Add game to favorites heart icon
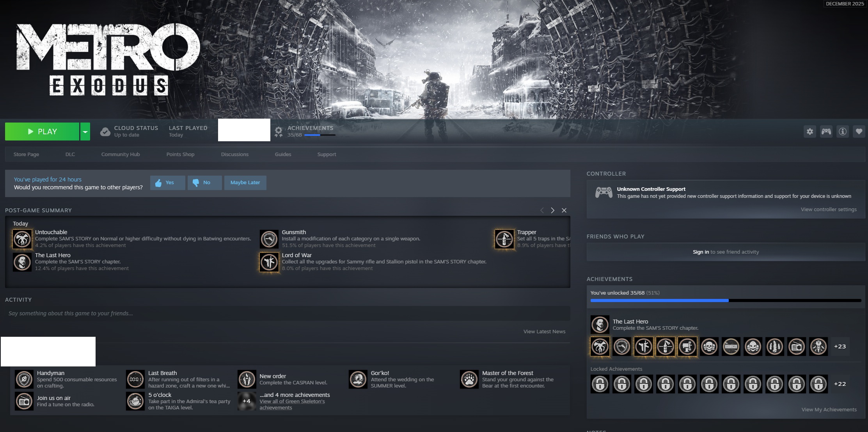868x432 pixels. 859,132
